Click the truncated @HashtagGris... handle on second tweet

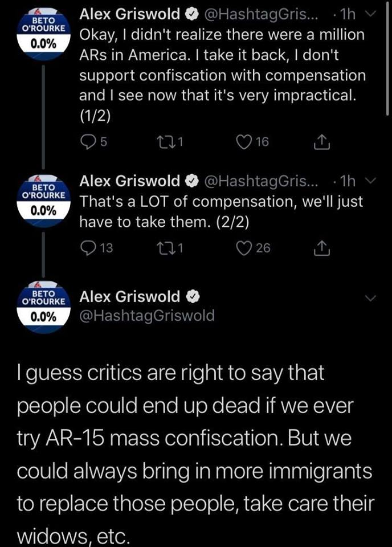click(261, 181)
